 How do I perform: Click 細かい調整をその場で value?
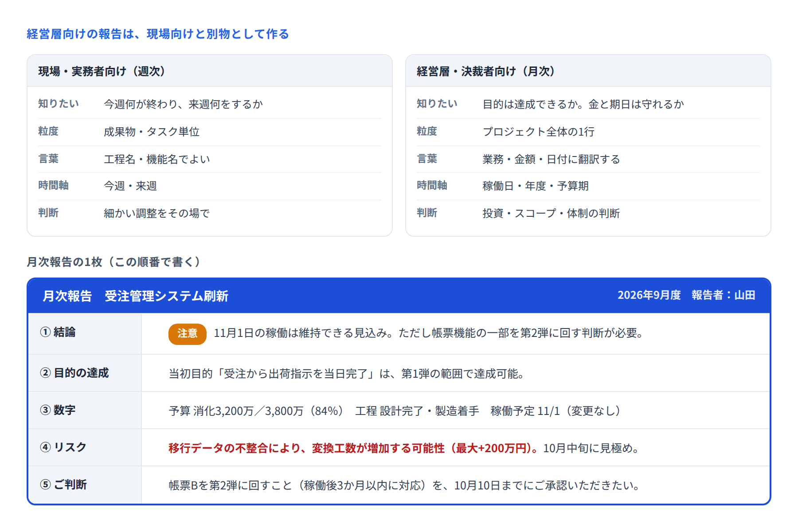(156, 213)
